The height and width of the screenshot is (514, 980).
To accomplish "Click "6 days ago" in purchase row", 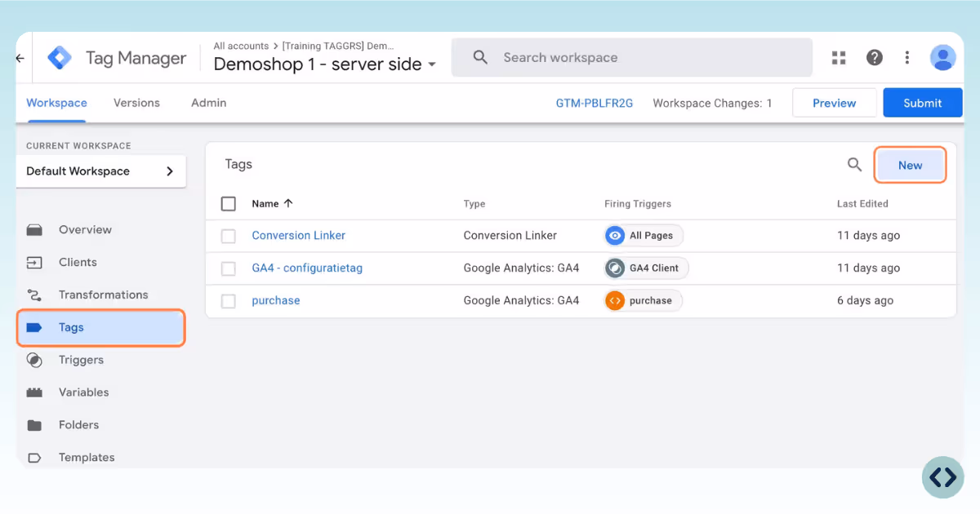I will (866, 301).
